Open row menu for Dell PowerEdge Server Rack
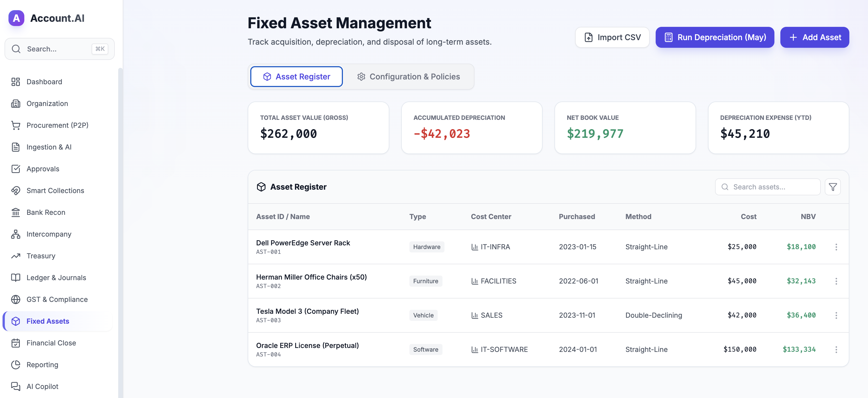This screenshot has height=398, width=868. [836, 247]
